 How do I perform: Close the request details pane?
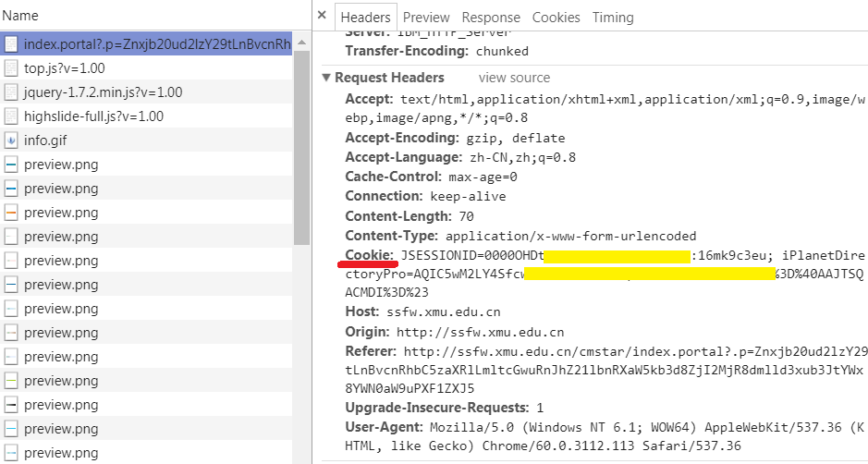pos(322,16)
